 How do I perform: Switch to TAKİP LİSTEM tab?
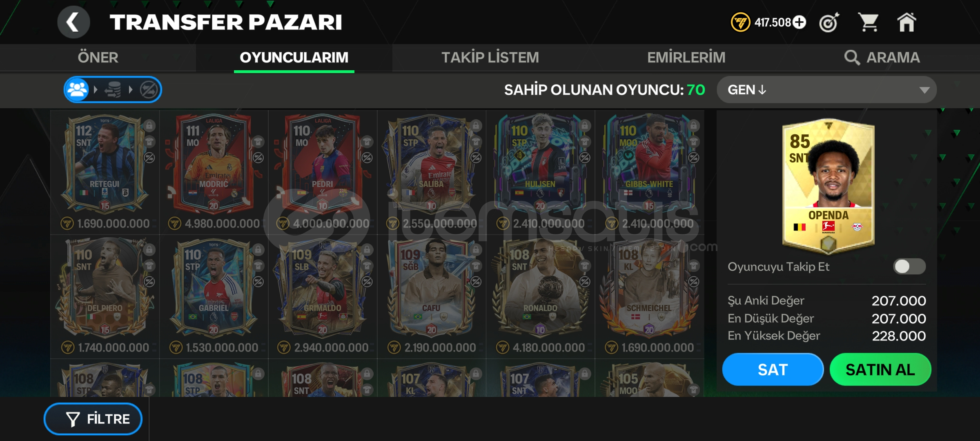point(490,58)
